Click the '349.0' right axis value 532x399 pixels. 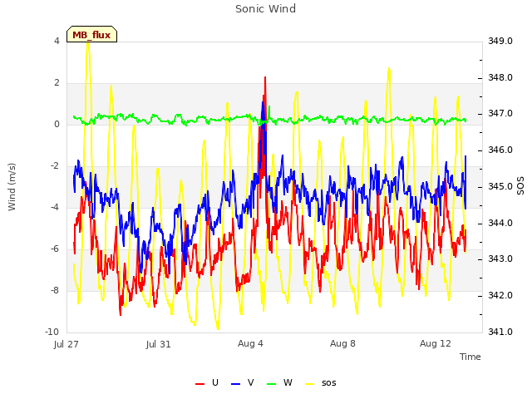[500, 41]
